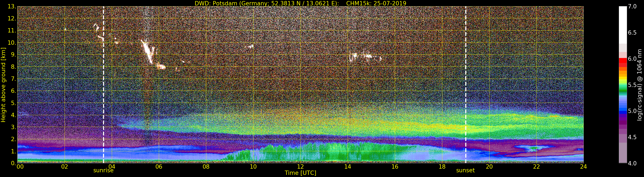Screen dimensions: 644x177
Task: Click the '2.' height axis tick label
Action: tap(14, 139)
